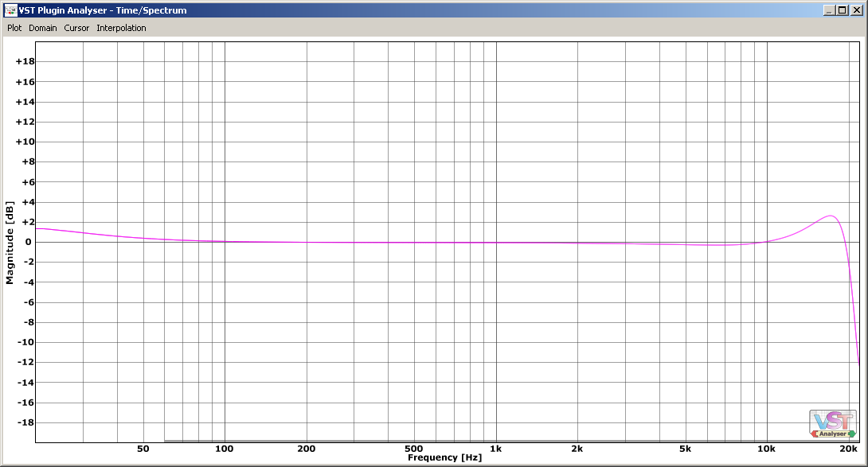Click the '-12' magnitude axis value
The width and height of the screenshot is (868, 467).
(x=25, y=362)
